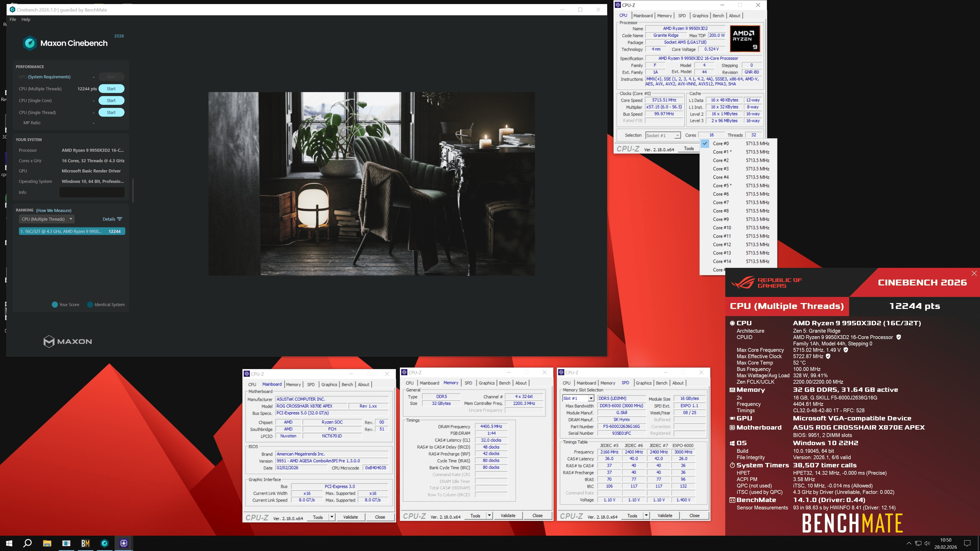Click the Tools button in CPU-Z SPD window
This screenshot has height=551, width=980.
(632, 515)
